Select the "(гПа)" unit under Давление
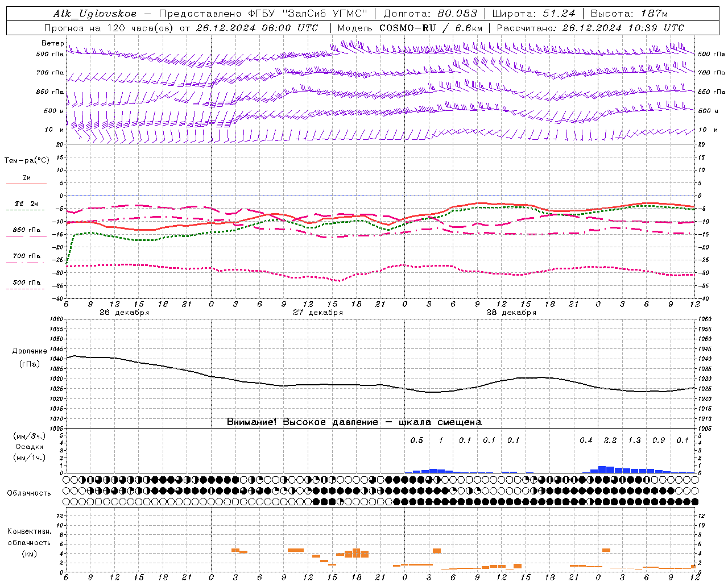728x582 pixels. pos(30,364)
